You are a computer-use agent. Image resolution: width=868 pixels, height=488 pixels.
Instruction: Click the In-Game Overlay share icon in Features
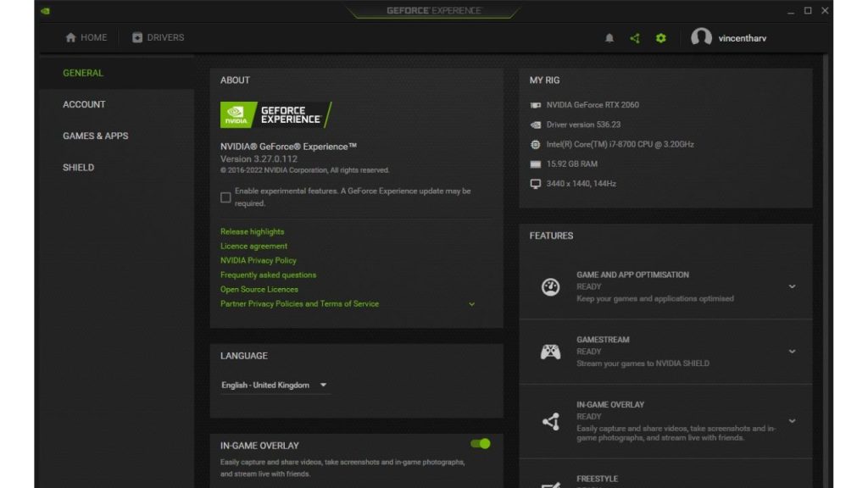tap(550, 422)
